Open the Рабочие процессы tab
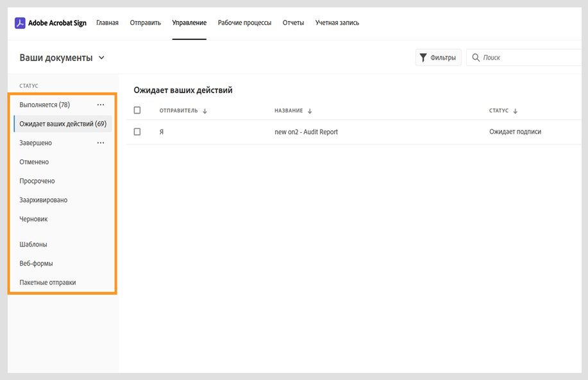Image resolution: width=588 pixels, height=380 pixels. 244,23
